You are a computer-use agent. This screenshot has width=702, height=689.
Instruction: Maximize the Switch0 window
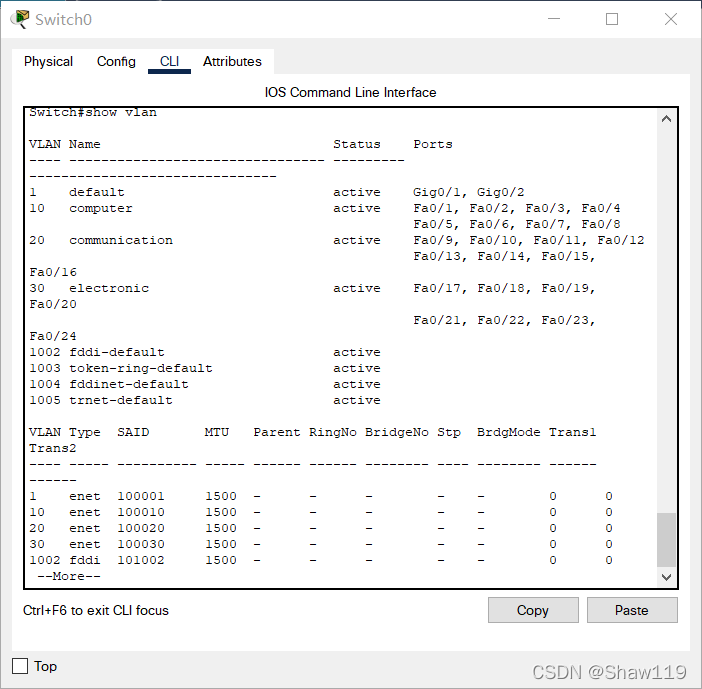(612, 19)
